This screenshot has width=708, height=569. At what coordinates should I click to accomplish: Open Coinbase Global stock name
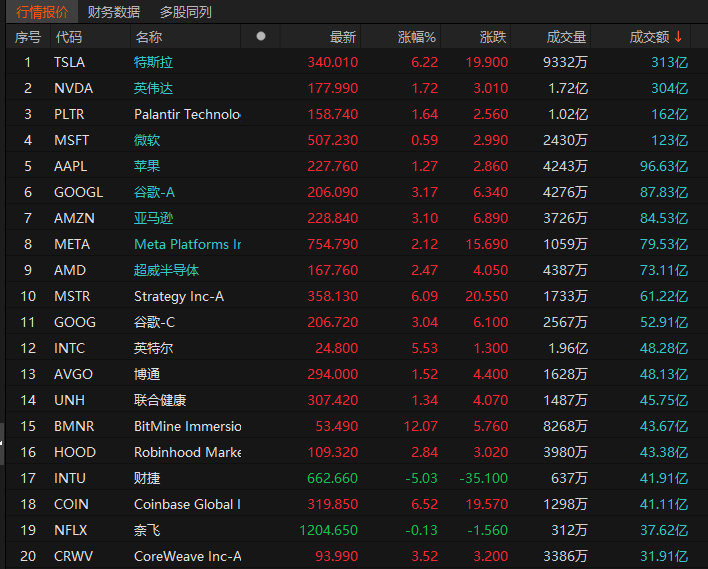187,504
